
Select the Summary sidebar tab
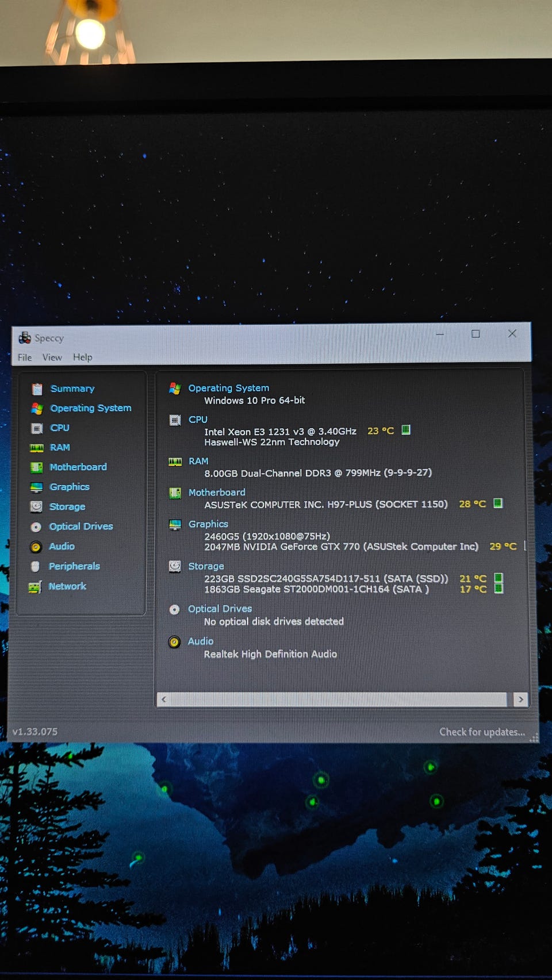coord(72,389)
